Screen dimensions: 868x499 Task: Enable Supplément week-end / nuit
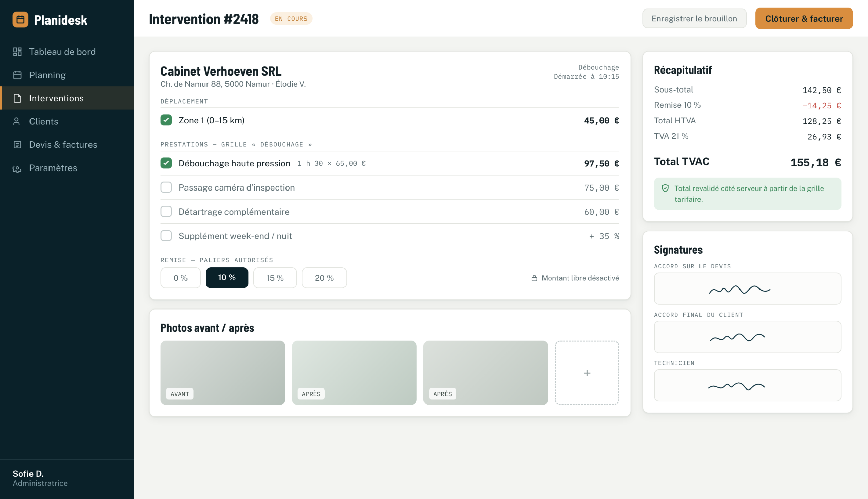(x=166, y=236)
